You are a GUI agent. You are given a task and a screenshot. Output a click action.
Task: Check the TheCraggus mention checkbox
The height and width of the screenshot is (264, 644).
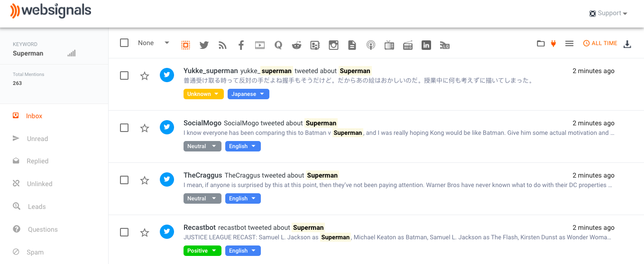[x=124, y=180]
